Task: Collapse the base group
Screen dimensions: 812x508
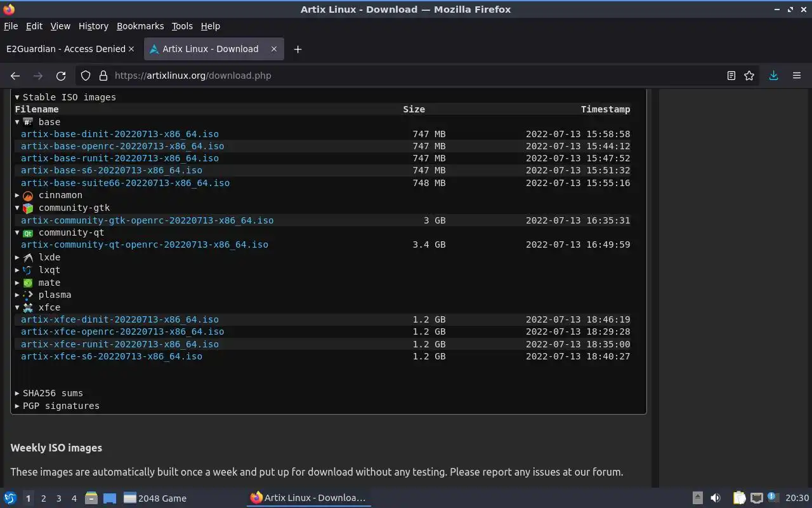Action: coord(17,122)
